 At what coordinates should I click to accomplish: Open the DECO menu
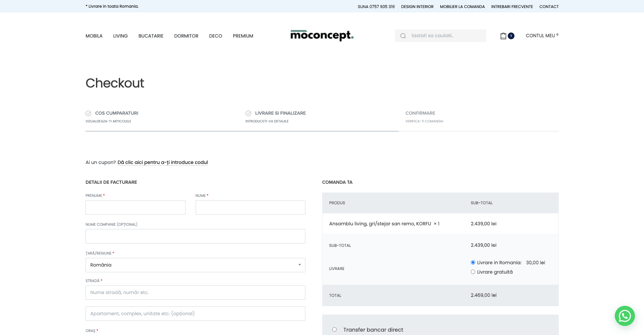tap(215, 36)
